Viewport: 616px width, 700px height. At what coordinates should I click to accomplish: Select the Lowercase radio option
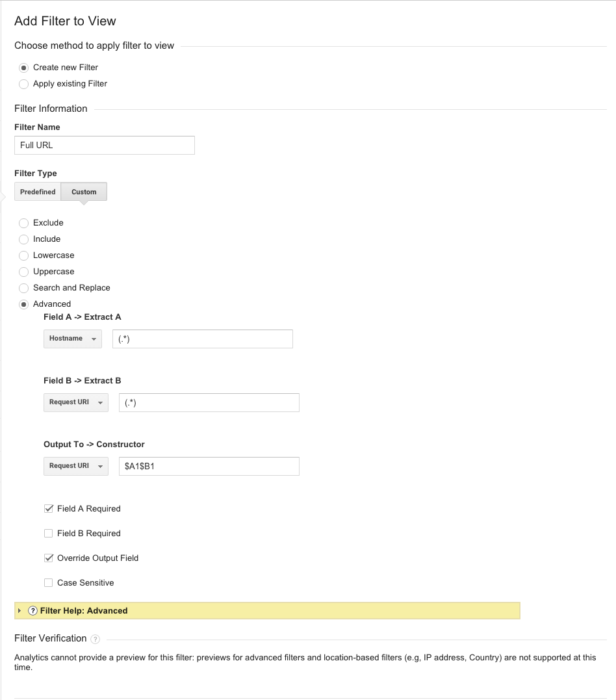[24, 255]
